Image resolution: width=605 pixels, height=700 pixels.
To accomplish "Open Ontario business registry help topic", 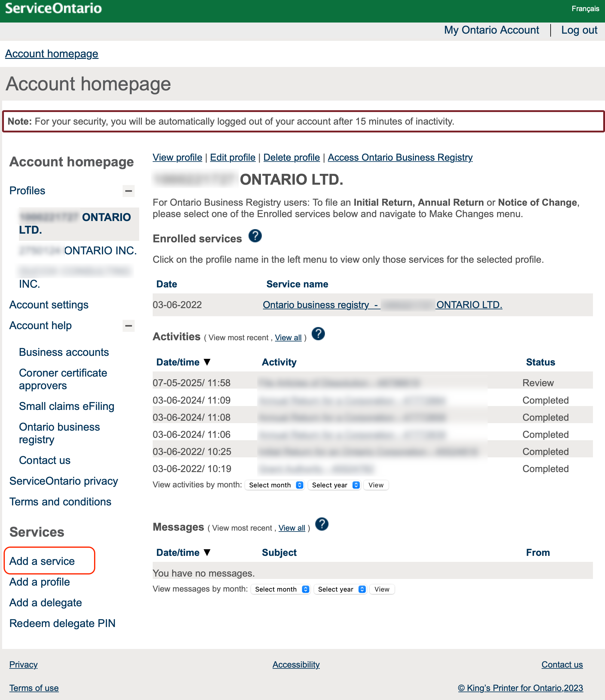I will point(60,433).
